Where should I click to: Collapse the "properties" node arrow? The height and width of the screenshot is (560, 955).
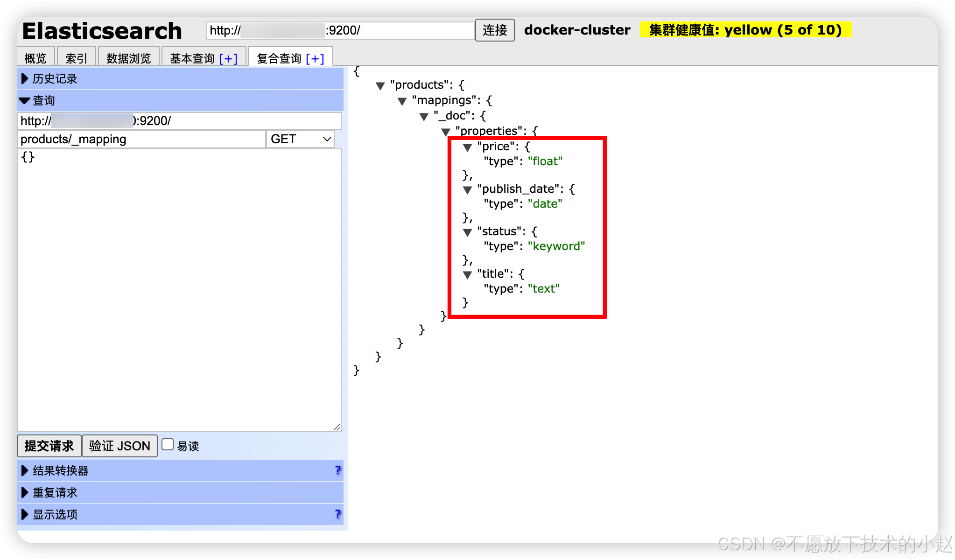point(446,132)
